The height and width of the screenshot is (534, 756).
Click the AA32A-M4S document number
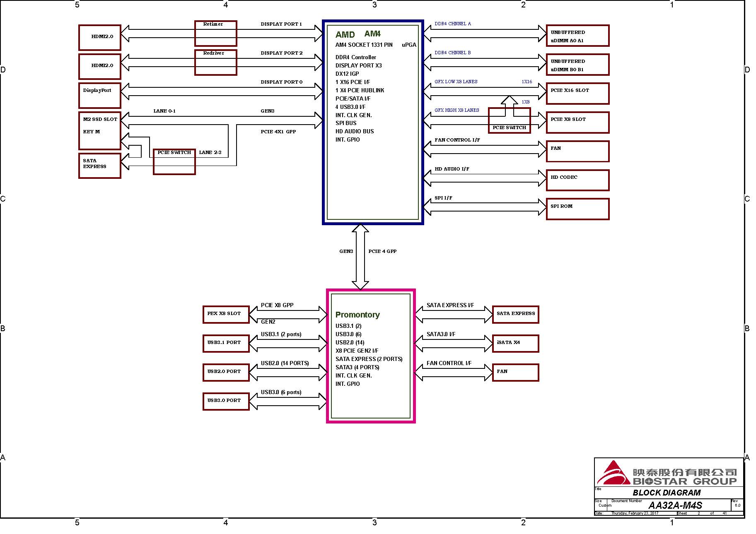(x=675, y=505)
